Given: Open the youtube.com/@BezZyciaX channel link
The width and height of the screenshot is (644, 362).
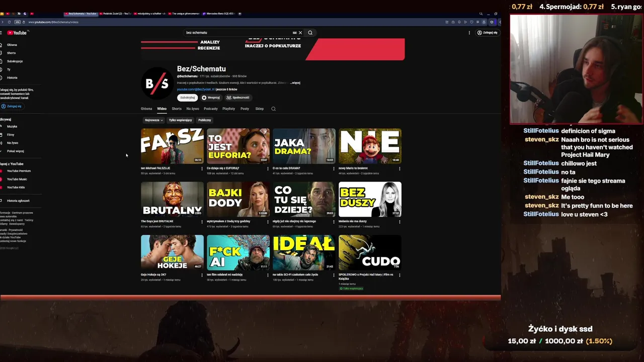Looking at the screenshot, I should click(195, 89).
